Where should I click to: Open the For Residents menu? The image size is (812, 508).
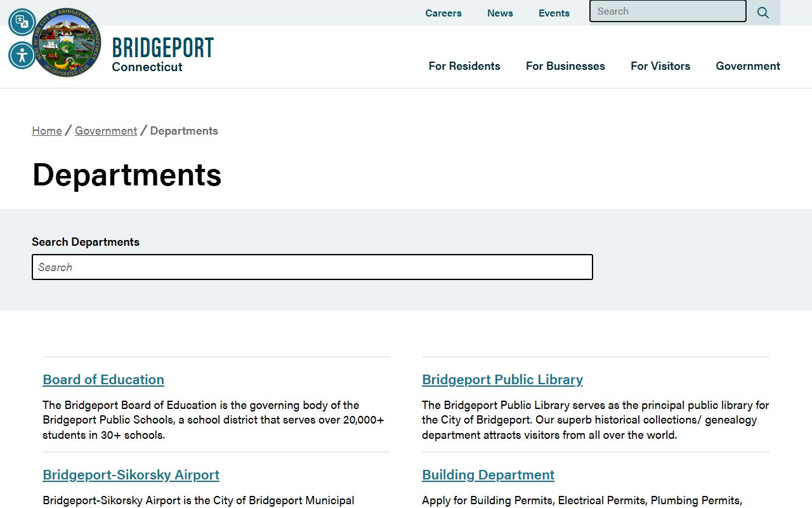click(x=464, y=66)
